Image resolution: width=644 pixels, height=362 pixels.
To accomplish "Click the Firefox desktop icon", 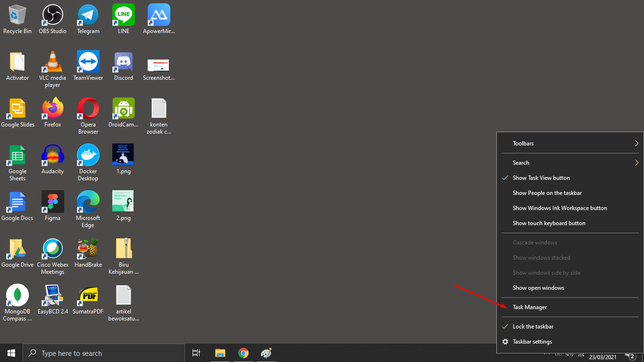I will 52,112.
